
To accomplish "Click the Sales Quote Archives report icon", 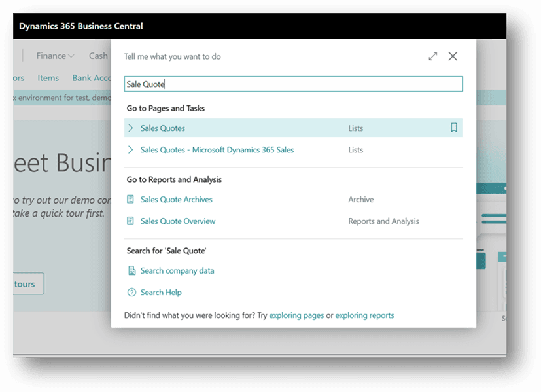I will coord(131,200).
